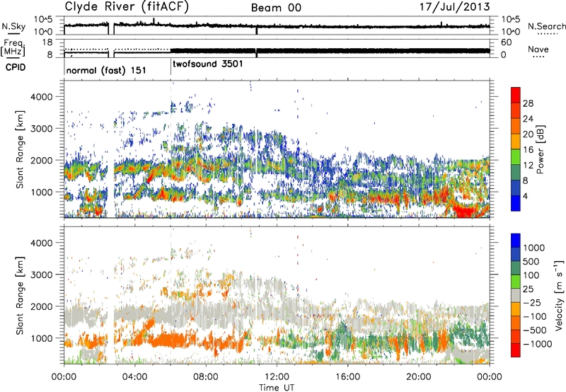Click the power panel 'Slant Range [km]' label
This screenshot has width=566, height=392.
click(20, 149)
